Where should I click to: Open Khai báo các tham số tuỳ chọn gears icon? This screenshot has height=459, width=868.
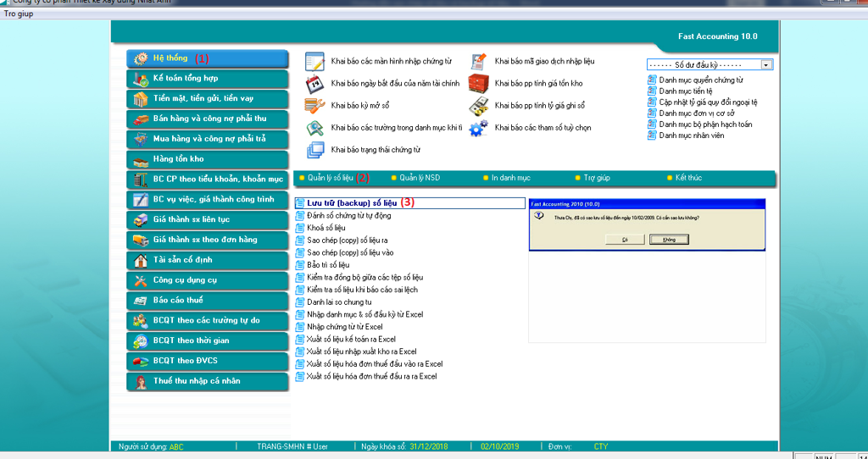479,128
